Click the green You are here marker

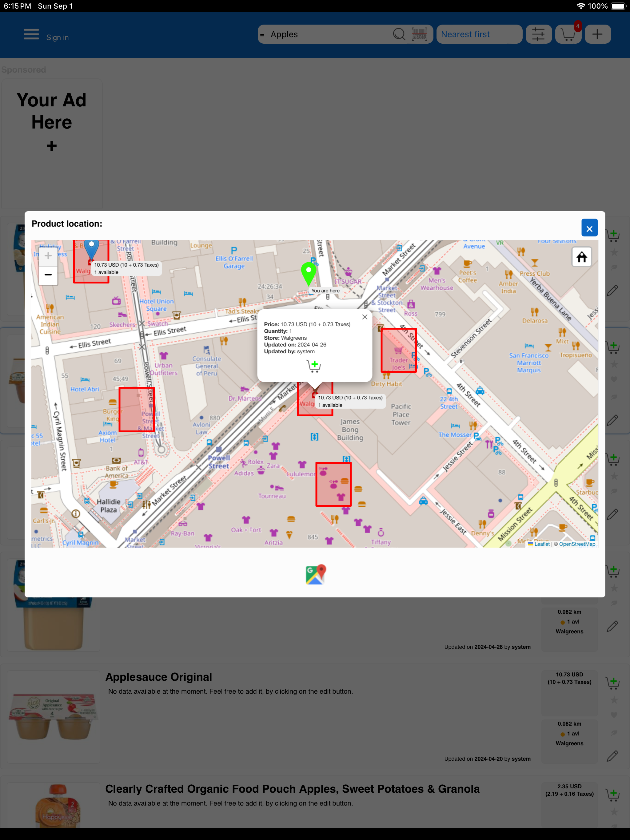pyautogui.click(x=309, y=274)
